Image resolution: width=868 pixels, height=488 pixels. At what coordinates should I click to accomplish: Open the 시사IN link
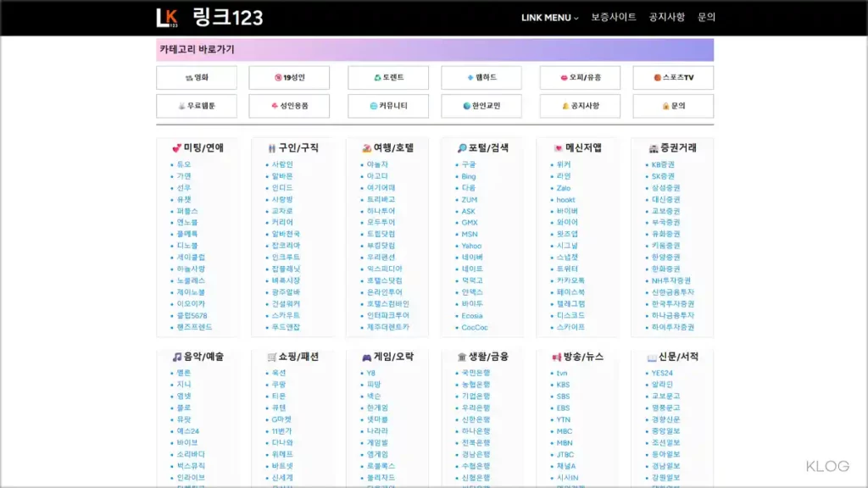tap(567, 478)
